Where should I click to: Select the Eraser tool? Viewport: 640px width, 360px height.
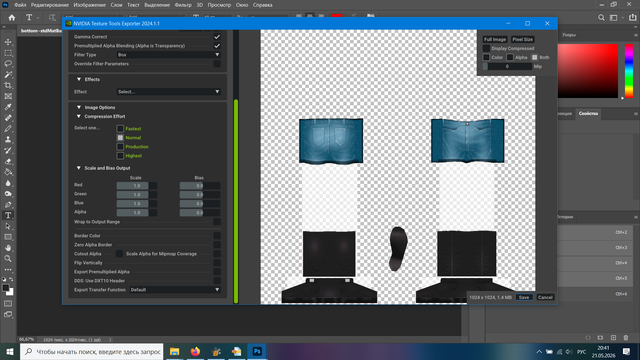(8, 161)
